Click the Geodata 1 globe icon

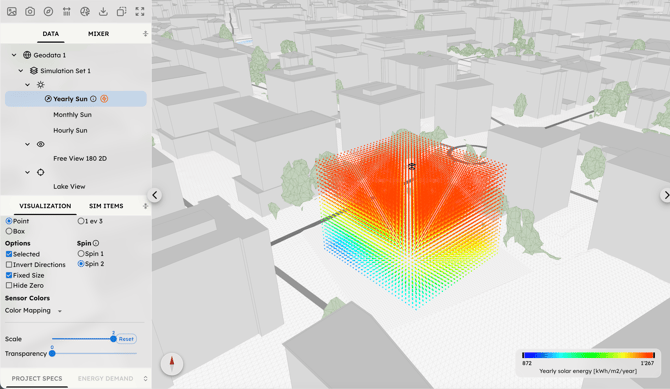tap(27, 55)
